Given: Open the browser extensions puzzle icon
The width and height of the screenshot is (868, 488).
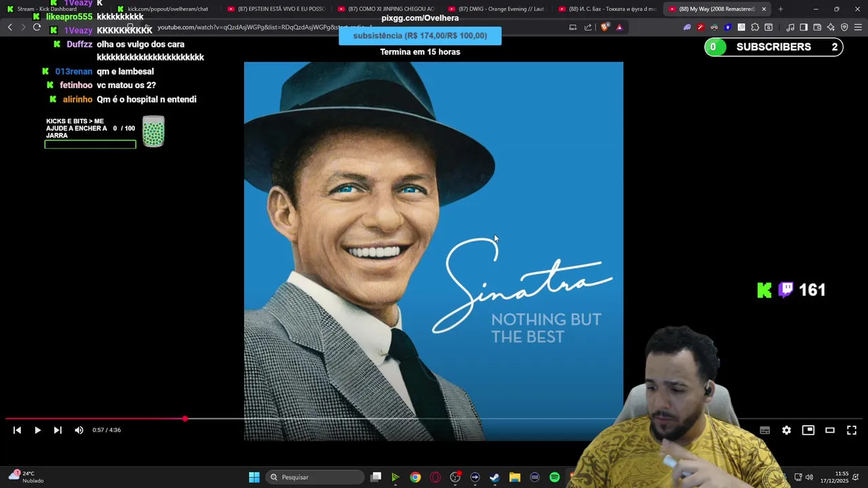Looking at the screenshot, I should 755,27.
